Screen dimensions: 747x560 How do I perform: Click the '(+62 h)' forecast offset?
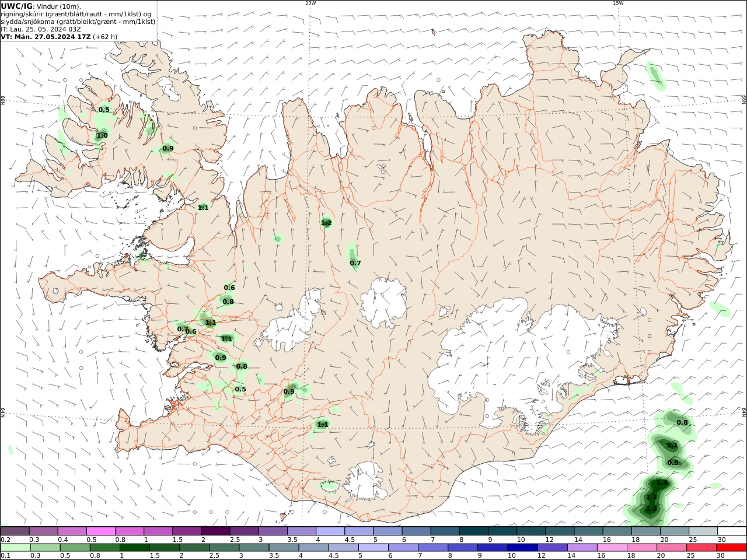(105, 37)
